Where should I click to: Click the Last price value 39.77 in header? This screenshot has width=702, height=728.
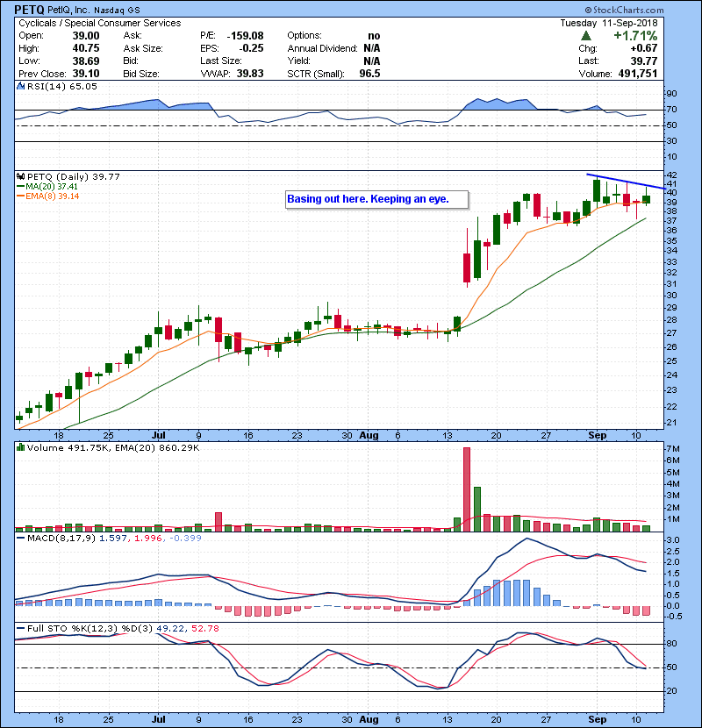coord(644,61)
